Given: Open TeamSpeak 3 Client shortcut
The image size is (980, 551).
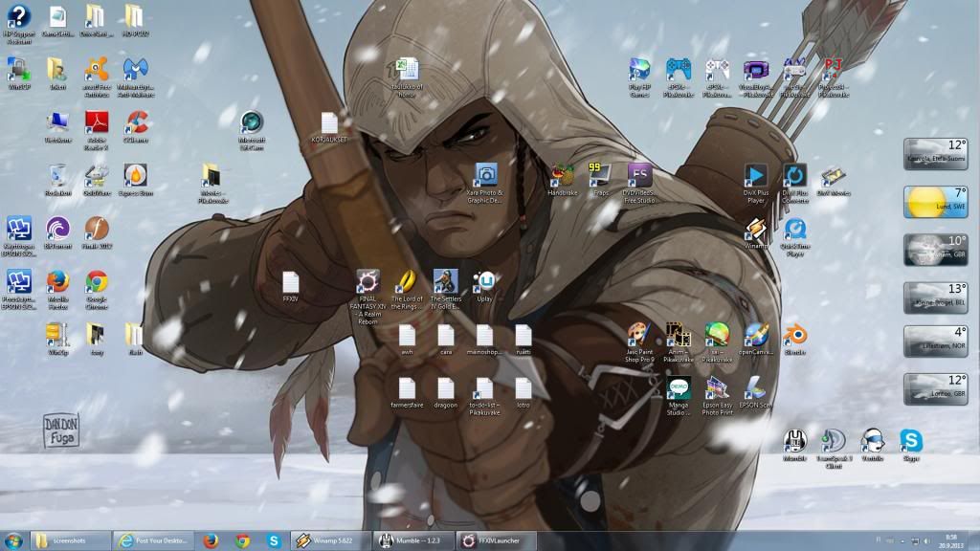Looking at the screenshot, I should pos(833,449).
